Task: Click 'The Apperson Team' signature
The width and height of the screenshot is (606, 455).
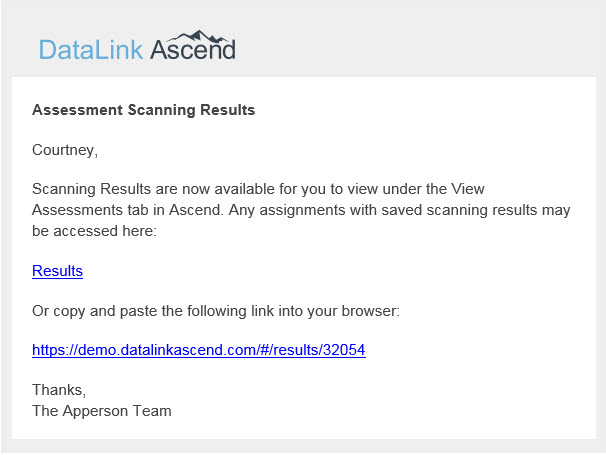Action: (x=101, y=410)
